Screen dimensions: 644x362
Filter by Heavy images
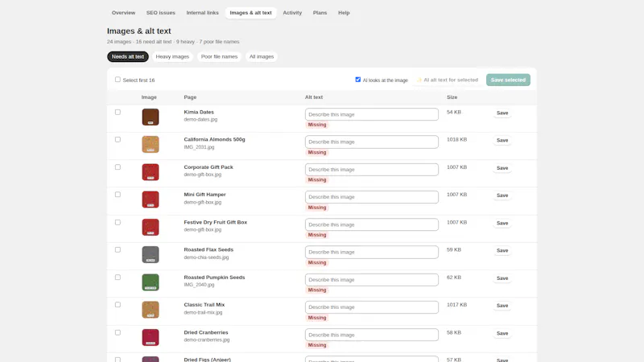point(172,56)
